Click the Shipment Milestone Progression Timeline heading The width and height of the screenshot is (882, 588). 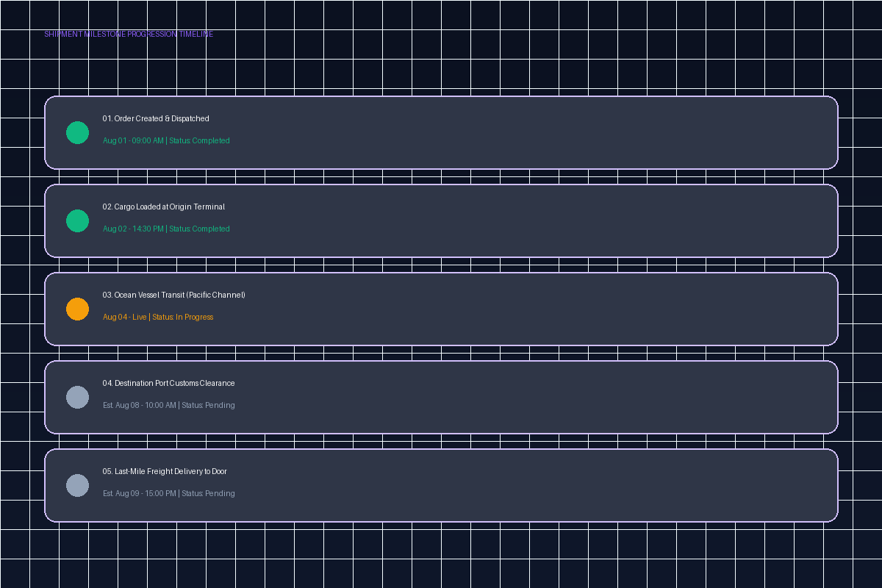(x=129, y=34)
